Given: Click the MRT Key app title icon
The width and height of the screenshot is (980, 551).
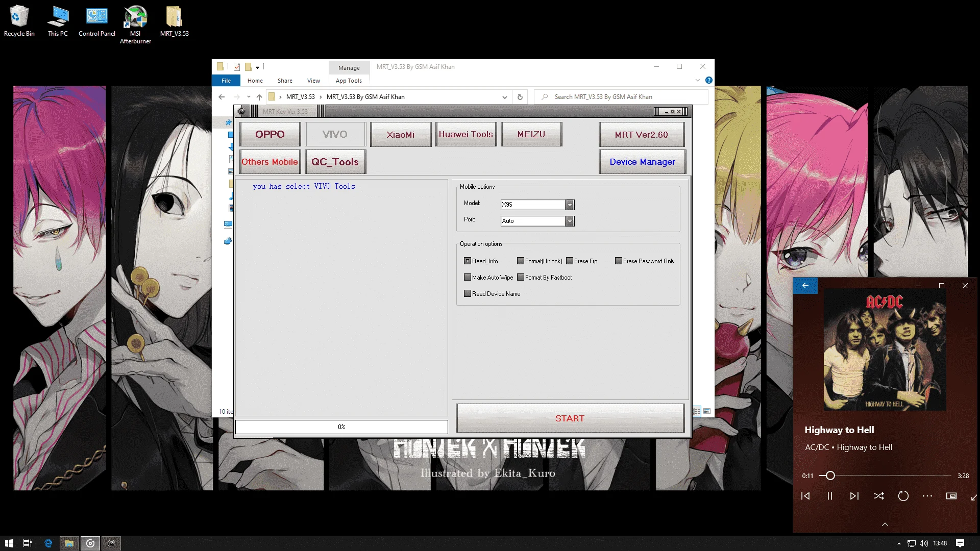Looking at the screenshot, I should tap(241, 111).
